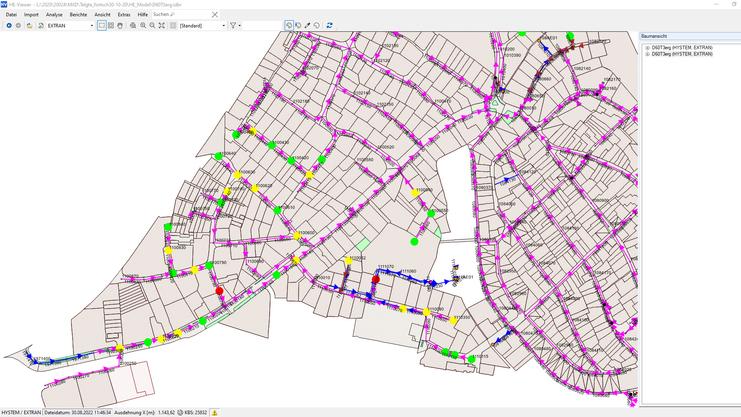Click the KBS: 25832 coordinate system label
The width and height of the screenshot is (741, 417).
pos(194,412)
